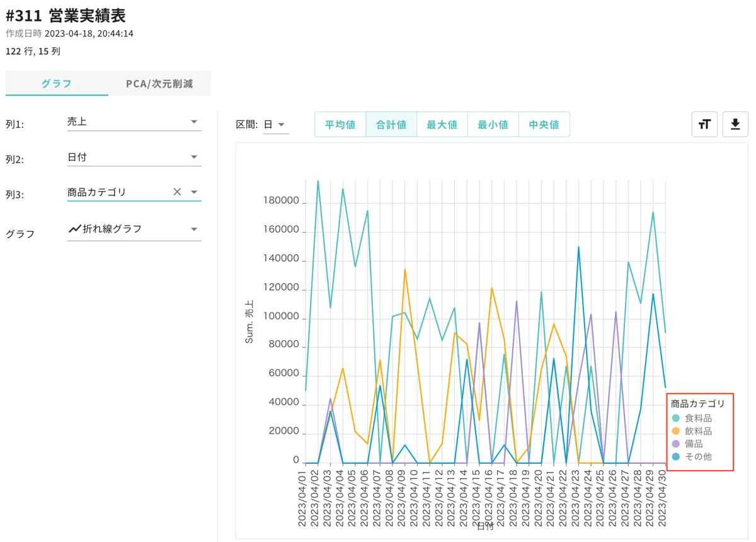Open the 列2 日付 dropdown

134,157
